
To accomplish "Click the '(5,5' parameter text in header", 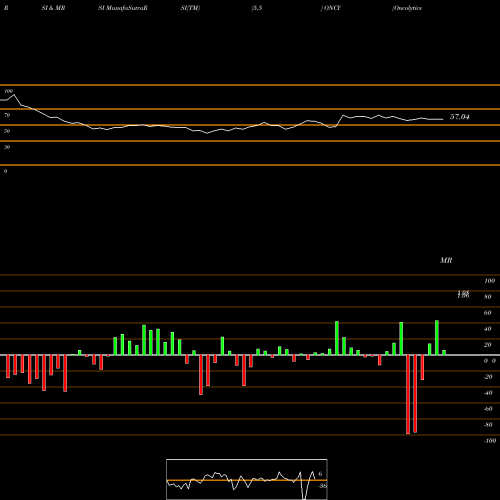I will coord(257,8).
